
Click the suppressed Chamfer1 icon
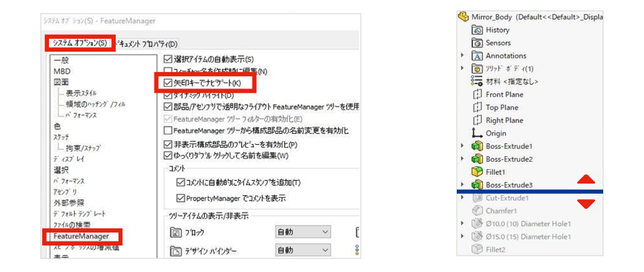477,211
